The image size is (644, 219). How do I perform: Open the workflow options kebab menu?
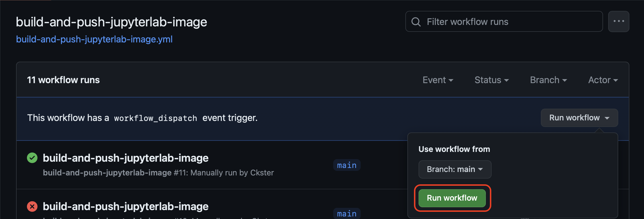[619, 21]
